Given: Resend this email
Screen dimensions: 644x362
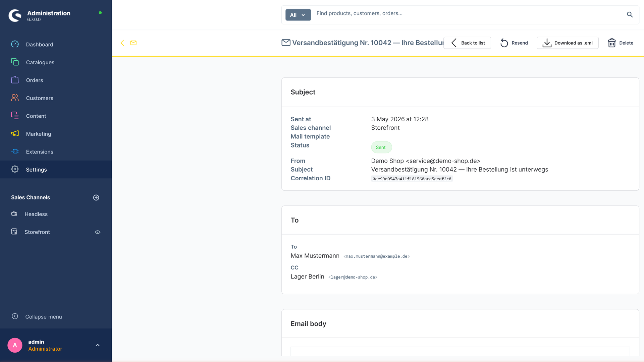Looking at the screenshot, I should coord(514,43).
